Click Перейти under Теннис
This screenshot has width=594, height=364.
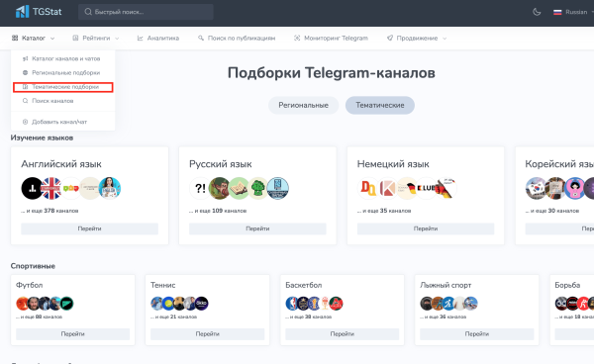(208, 334)
